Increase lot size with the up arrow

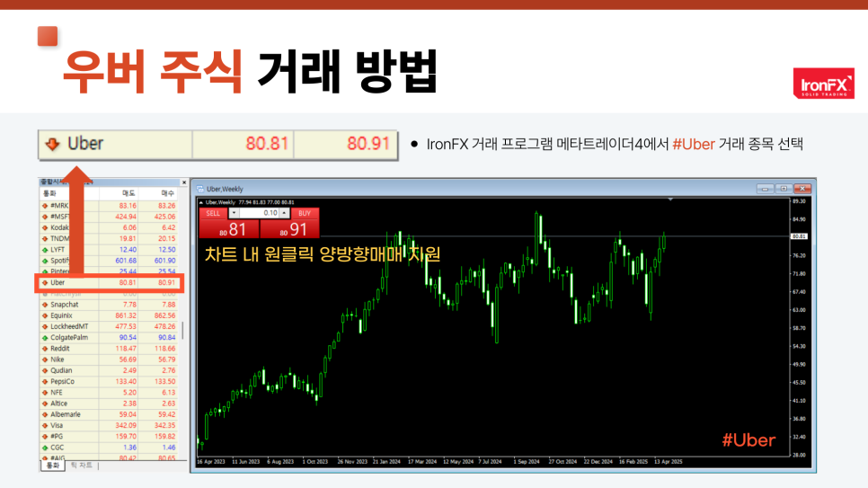tap(284, 213)
